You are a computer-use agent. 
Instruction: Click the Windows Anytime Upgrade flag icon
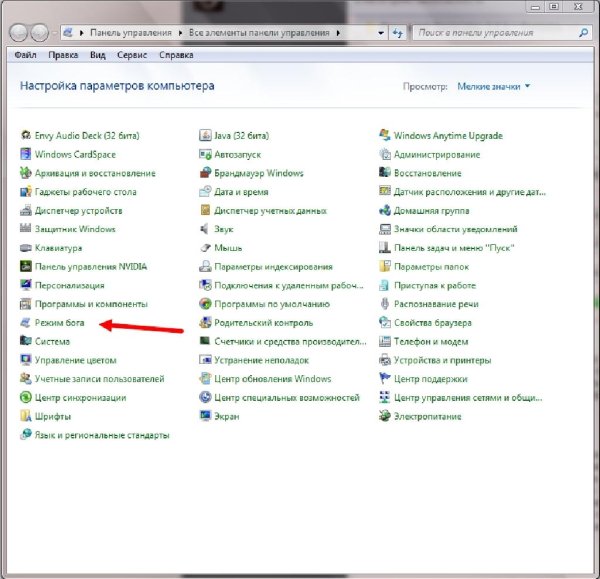(x=385, y=135)
